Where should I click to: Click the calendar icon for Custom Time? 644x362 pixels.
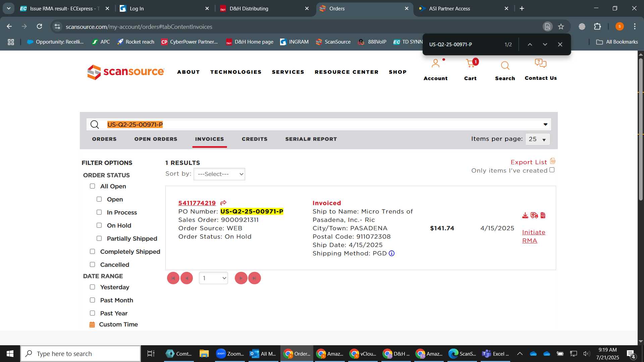pyautogui.click(x=92, y=324)
